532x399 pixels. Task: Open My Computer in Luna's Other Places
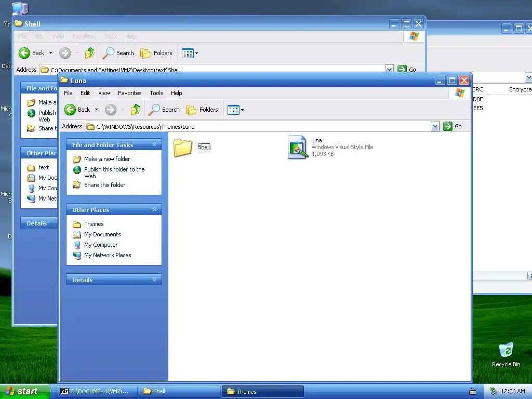tap(100, 245)
